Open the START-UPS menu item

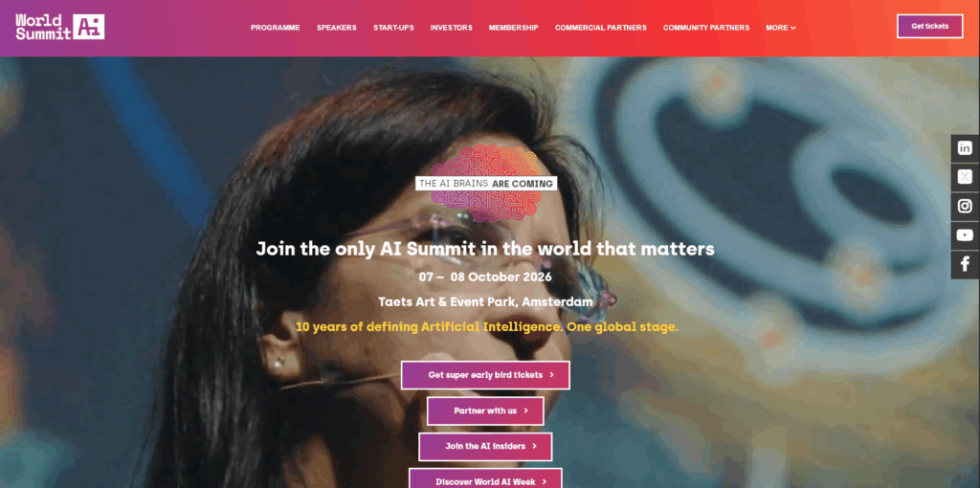[393, 28]
